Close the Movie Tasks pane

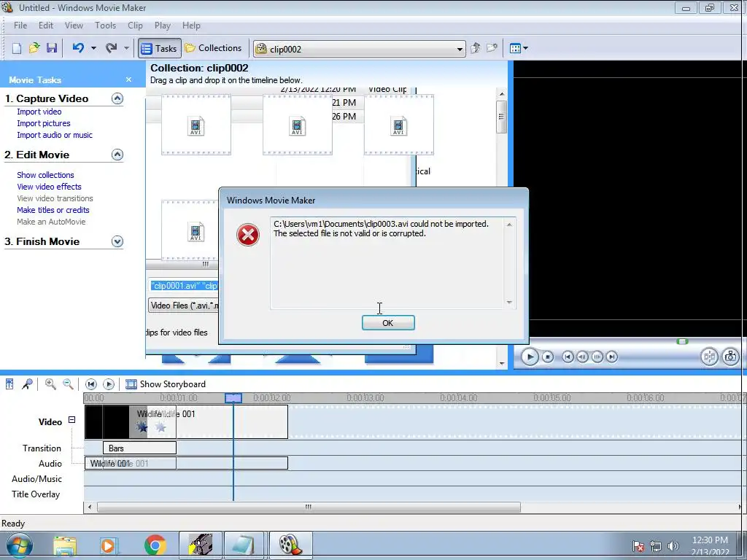[128, 79]
